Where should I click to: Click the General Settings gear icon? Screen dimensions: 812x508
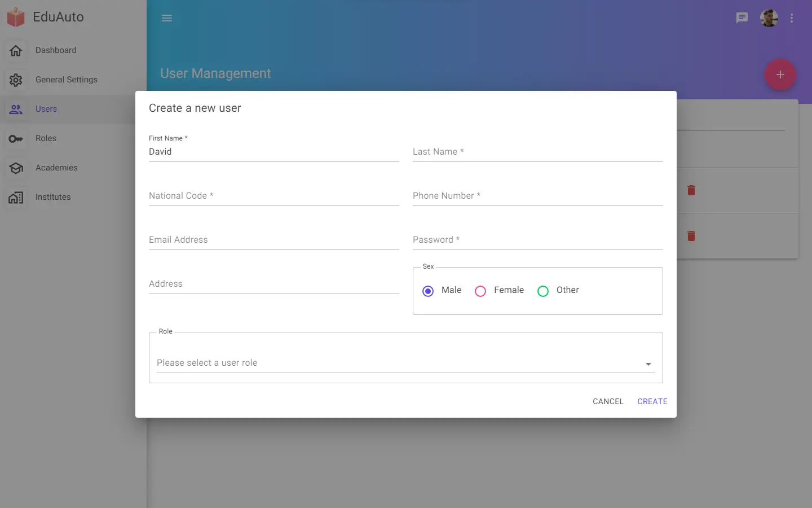pyautogui.click(x=16, y=80)
